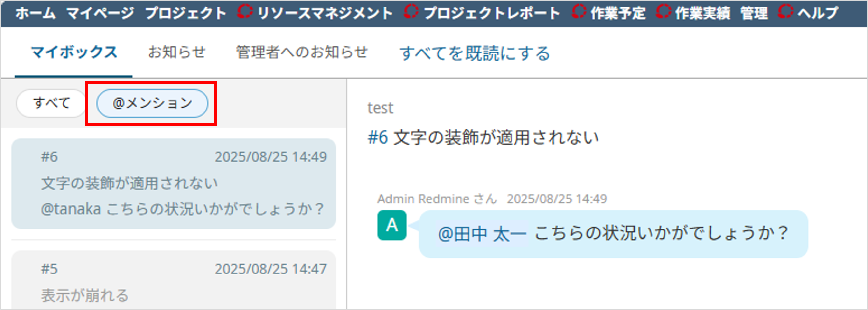
Task: Open the #6 文字の装飾が適用されない notification card
Action: [x=174, y=184]
